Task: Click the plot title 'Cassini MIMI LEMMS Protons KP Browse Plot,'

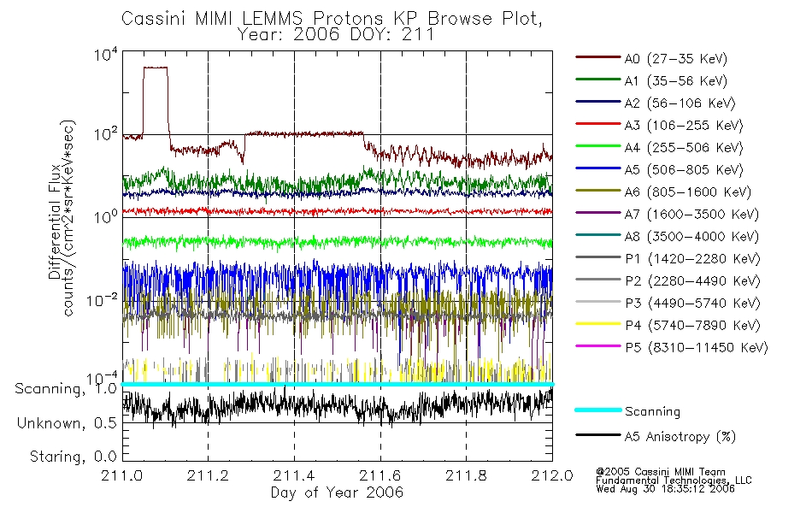Action: (332, 19)
